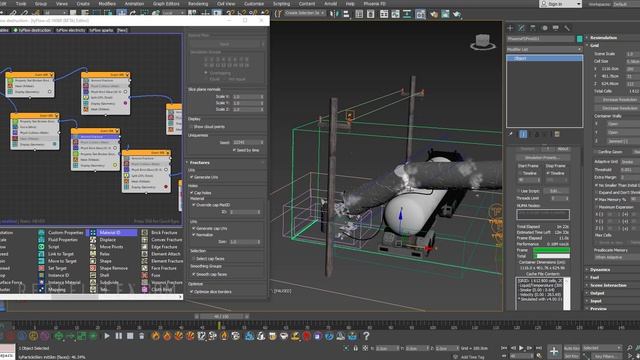
Task: Click the About button
Action: [x=563, y=149]
